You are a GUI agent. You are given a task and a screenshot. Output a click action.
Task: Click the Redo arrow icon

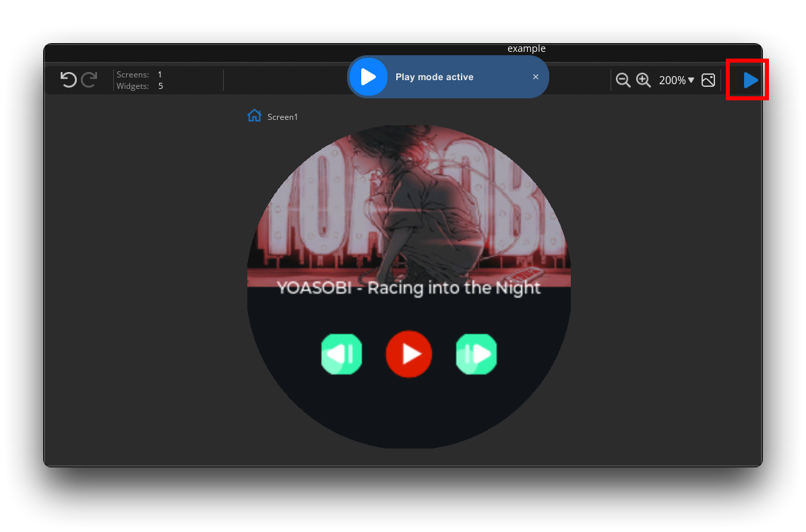(x=89, y=79)
